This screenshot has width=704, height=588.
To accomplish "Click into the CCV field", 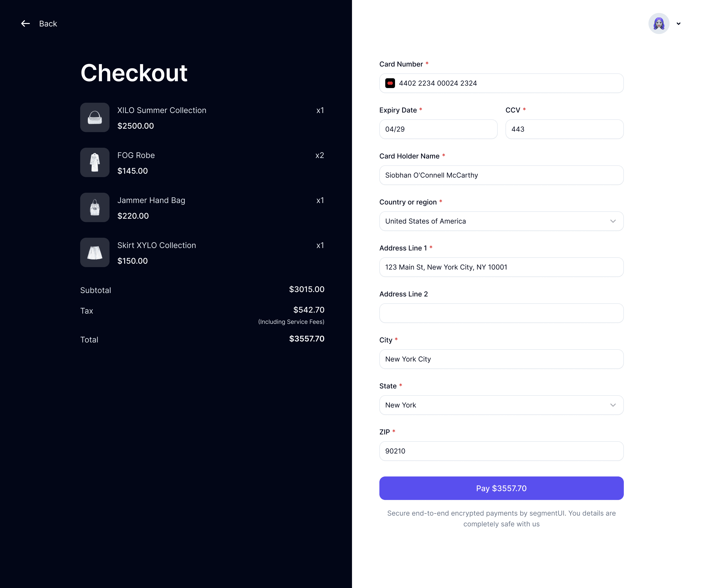I will (564, 129).
